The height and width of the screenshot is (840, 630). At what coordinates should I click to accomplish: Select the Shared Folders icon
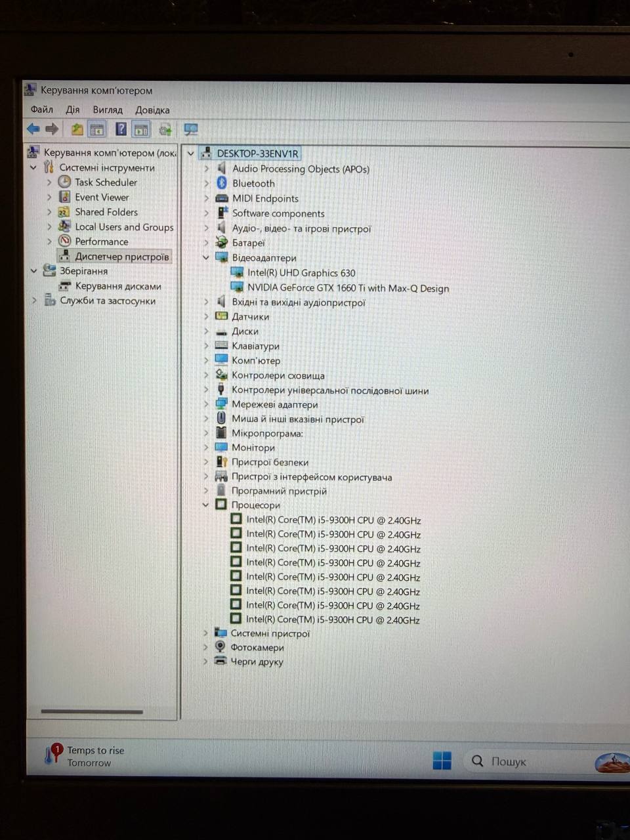click(x=64, y=212)
